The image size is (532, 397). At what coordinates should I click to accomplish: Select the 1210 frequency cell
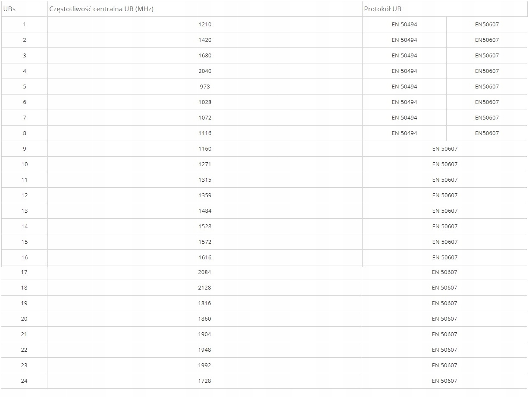pos(205,25)
